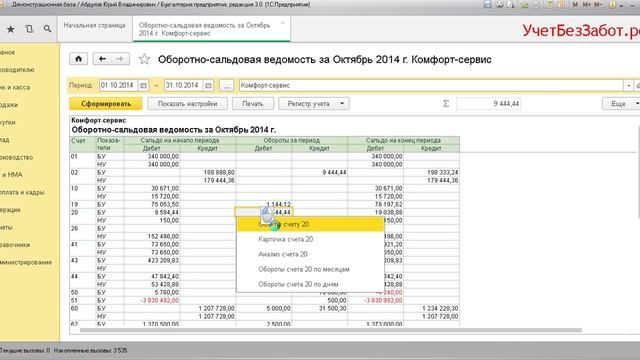Open the Администрирование sidebar section
This screenshot has width=640, height=360.
point(26,262)
